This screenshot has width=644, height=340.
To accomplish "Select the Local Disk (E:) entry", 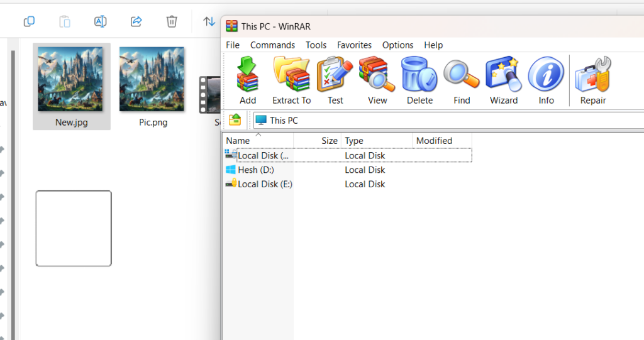I will tap(265, 184).
